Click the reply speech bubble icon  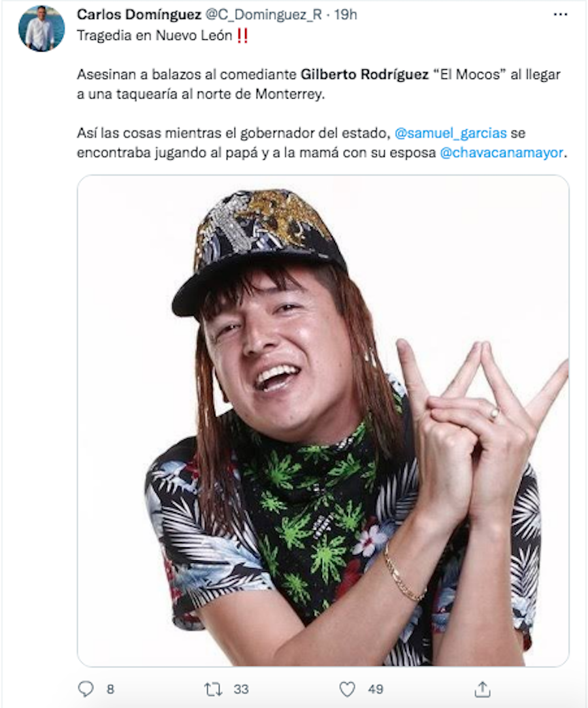(86, 689)
